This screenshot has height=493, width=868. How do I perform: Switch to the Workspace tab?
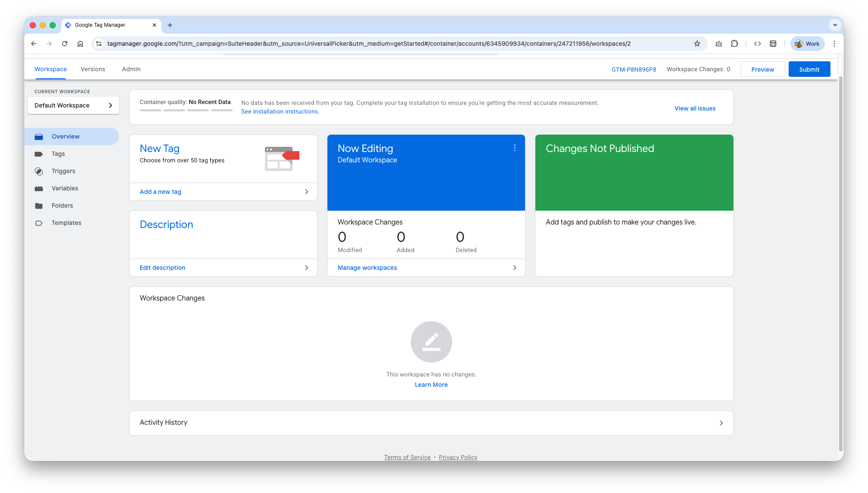(50, 69)
